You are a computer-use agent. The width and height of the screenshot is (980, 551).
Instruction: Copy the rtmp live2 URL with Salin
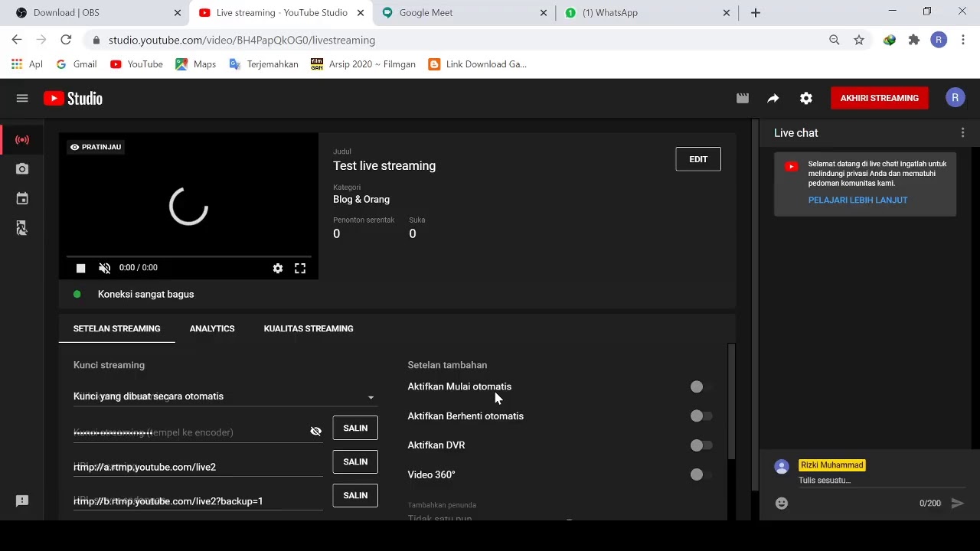tap(355, 461)
